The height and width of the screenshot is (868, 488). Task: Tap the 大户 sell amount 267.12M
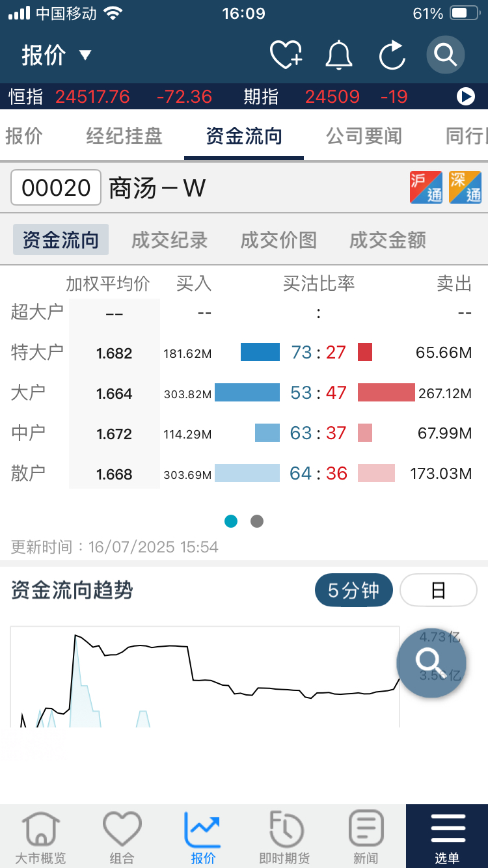[x=445, y=394]
